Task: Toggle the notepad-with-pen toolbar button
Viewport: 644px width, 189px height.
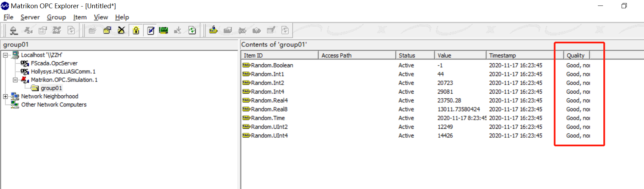Action: [x=150, y=31]
